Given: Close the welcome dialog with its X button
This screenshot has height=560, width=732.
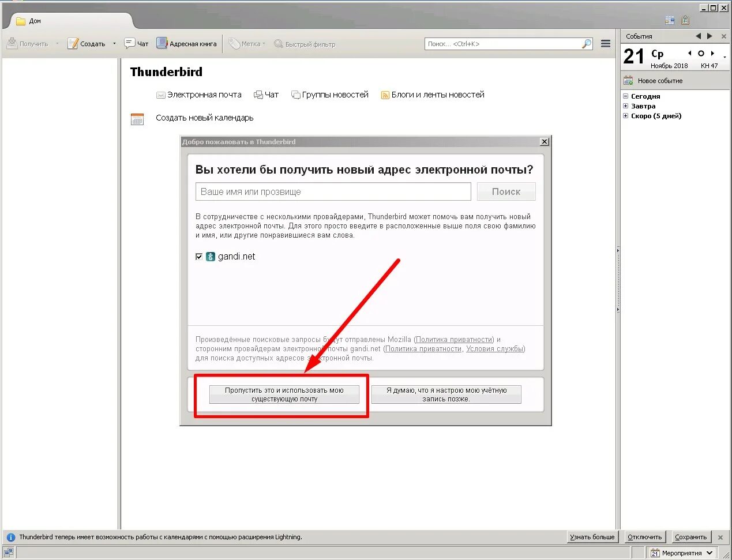Looking at the screenshot, I should pyautogui.click(x=544, y=142).
